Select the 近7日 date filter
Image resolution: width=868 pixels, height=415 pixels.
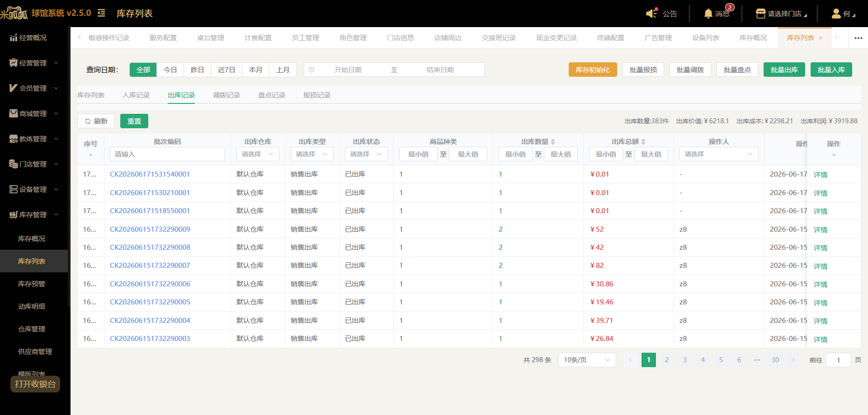pyautogui.click(x=226, y=70)
